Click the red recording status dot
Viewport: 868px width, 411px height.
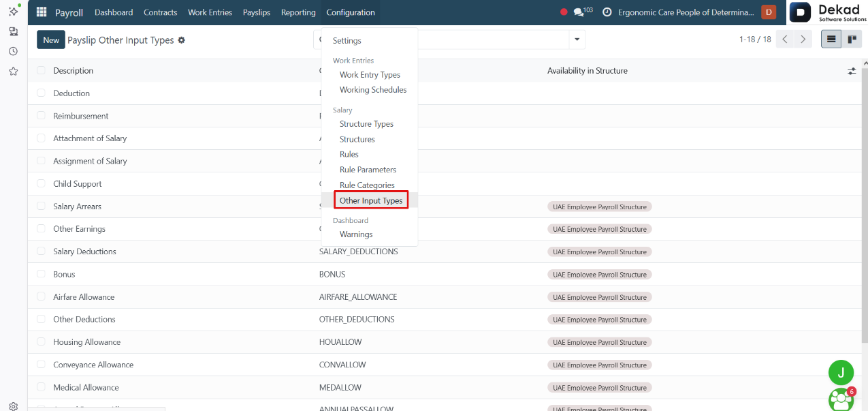click(564, 12)
